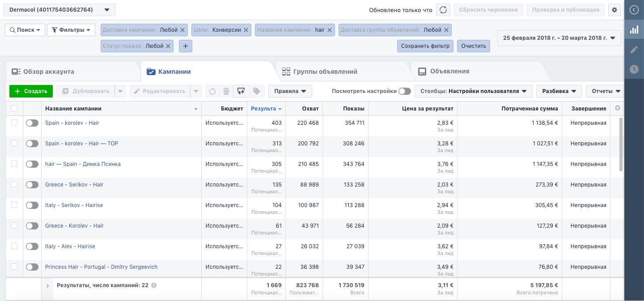
Task: Toggle on the Spain - korolev - Hair campaign
Action: point(32,123)
